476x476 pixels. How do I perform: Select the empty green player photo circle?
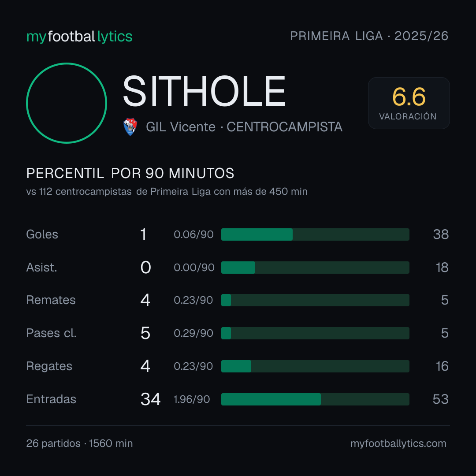pos(67,103)
